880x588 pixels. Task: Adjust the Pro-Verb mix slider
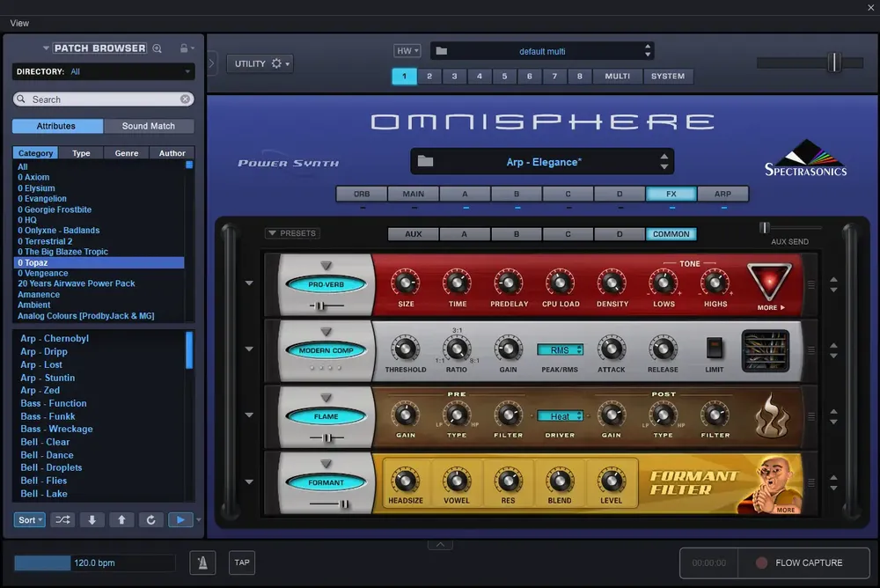[320, 306]
